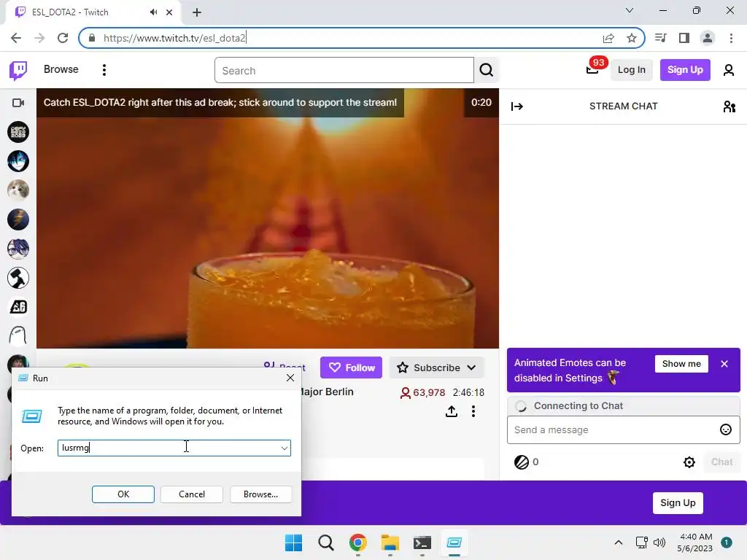Click Sign Up in the bottom purple banner
Screen dimensions: 747x560
(678, 503)
